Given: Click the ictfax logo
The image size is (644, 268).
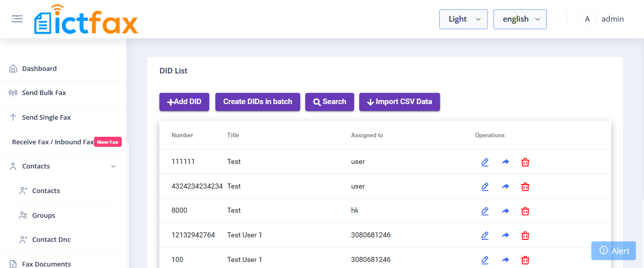Looking at the screenshot, I should tap(86, 19).
